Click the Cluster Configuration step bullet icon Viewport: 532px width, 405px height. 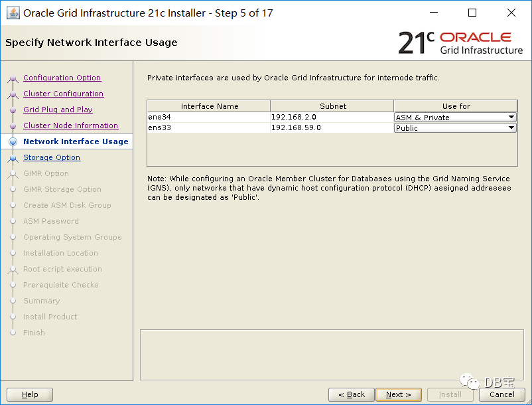pyautogui.click(x=13, y=94)
